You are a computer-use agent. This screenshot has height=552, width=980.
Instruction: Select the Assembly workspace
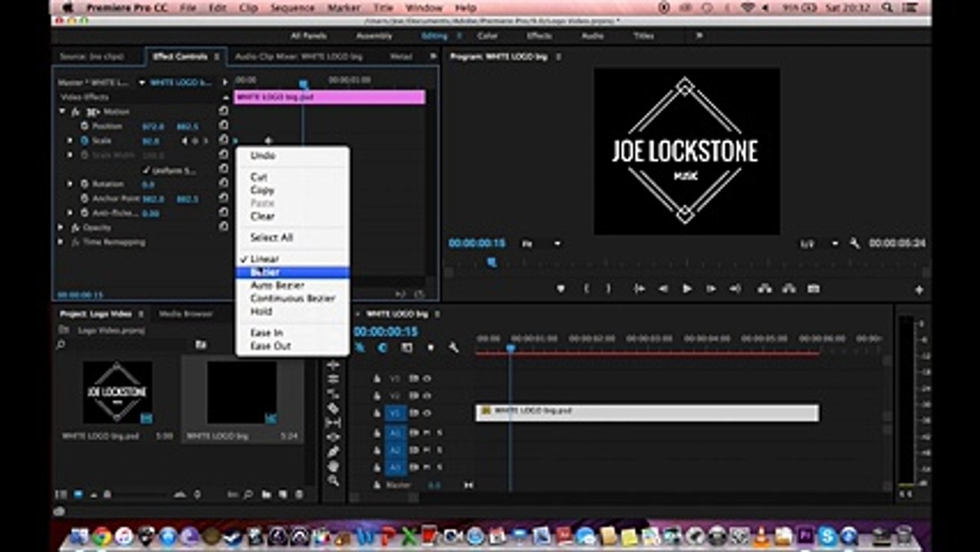374,36
